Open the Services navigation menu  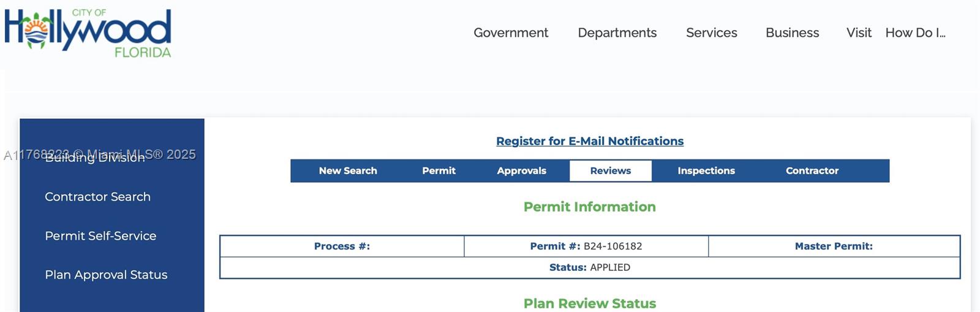pos(711,33)
